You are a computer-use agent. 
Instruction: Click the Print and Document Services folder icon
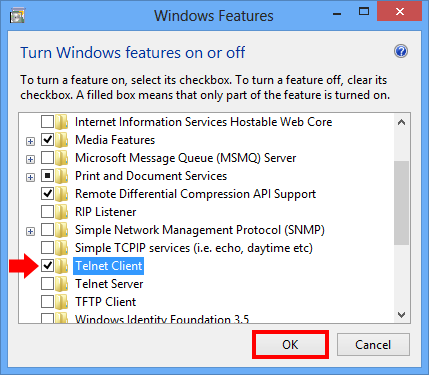(x=62, y=176)
